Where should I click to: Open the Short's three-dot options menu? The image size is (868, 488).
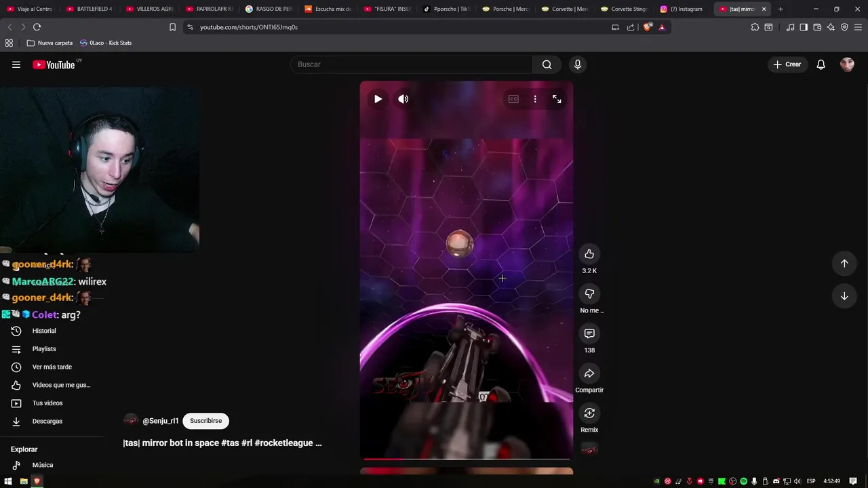[x=535, y=99]
